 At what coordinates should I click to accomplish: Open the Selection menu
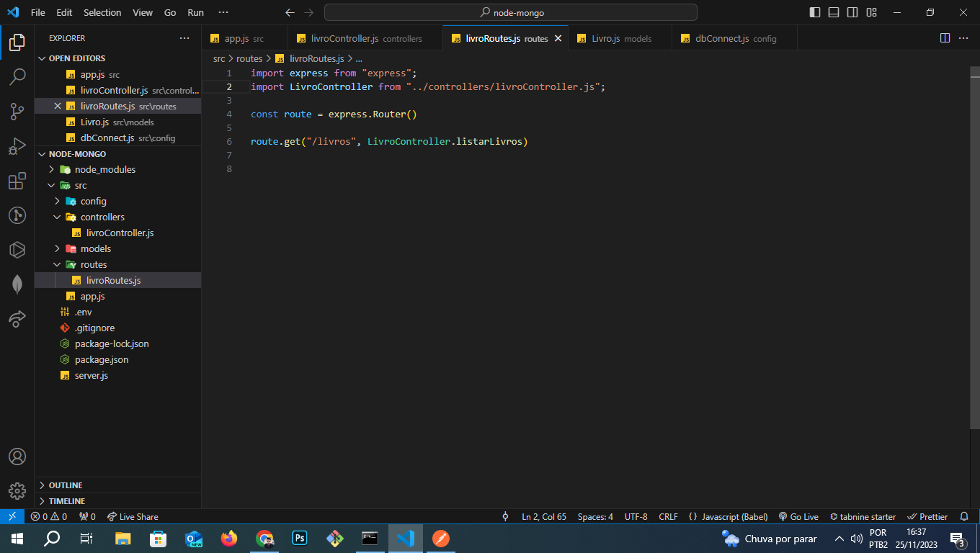[x=102, y=12]
